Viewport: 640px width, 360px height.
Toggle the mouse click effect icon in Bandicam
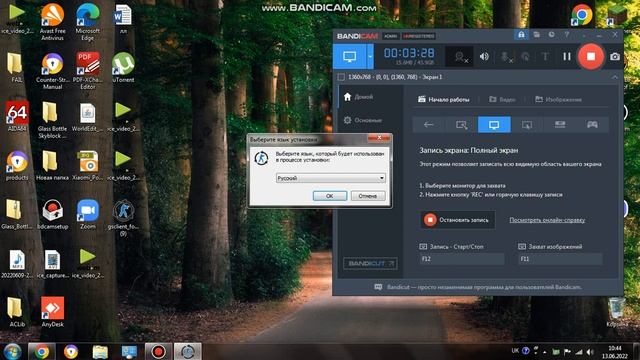tap(526, 57)
